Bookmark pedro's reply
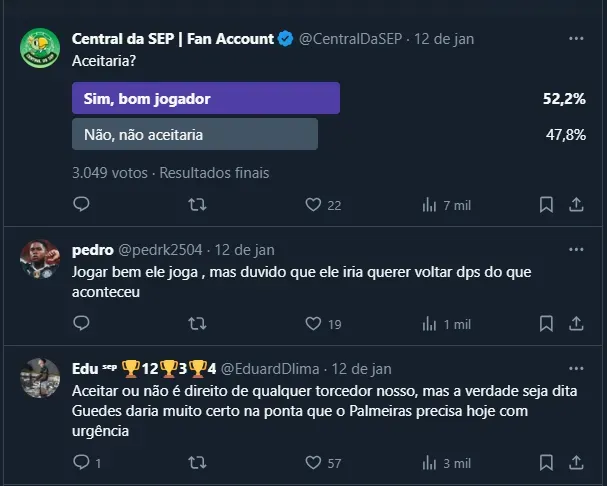This screenshot has height=486, width=607. (x=546, y=323)
